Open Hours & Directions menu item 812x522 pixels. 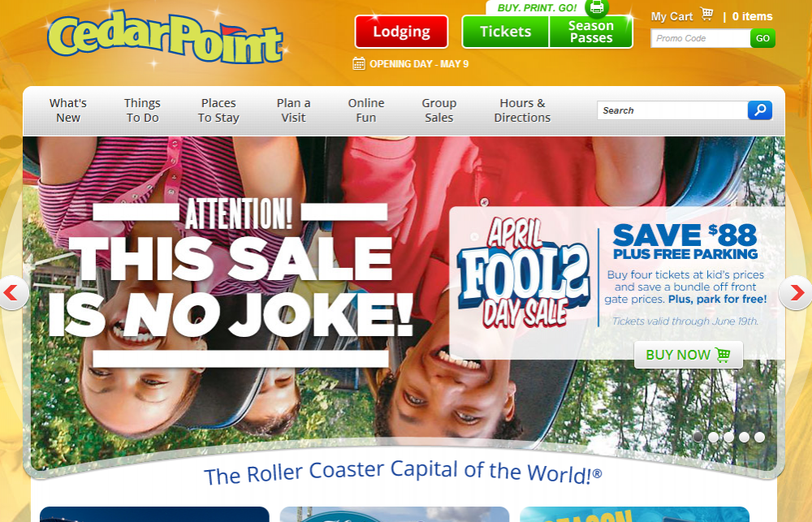[x=522, y=110]
